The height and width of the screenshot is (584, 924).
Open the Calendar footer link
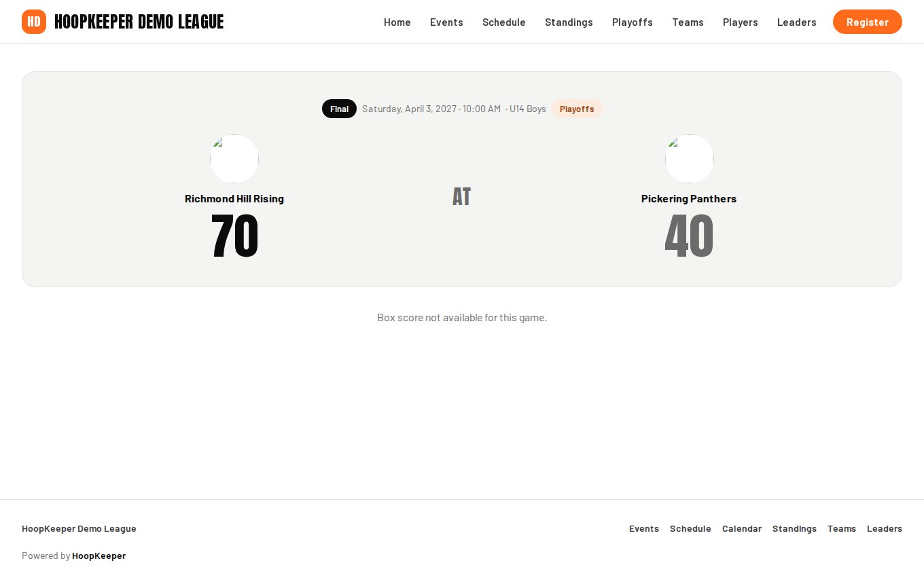(x=742, y=528)
